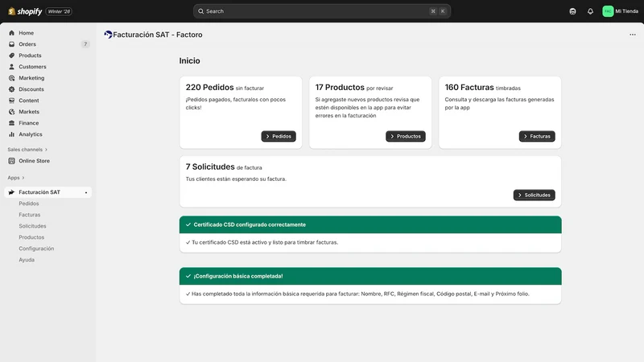Click the Marketing target icon
Screen dimensions: 644x362
[x=11, y=78]
